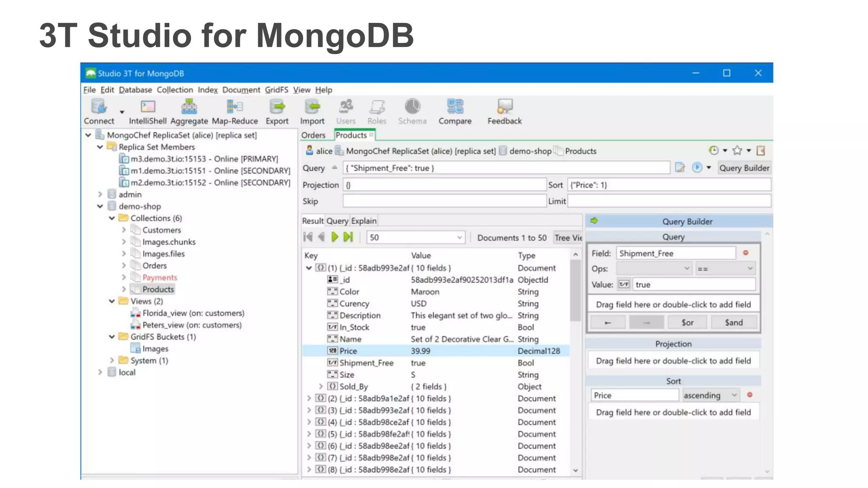
Task: Click the Field Shipment_Free input
Action: pos(676,253)
